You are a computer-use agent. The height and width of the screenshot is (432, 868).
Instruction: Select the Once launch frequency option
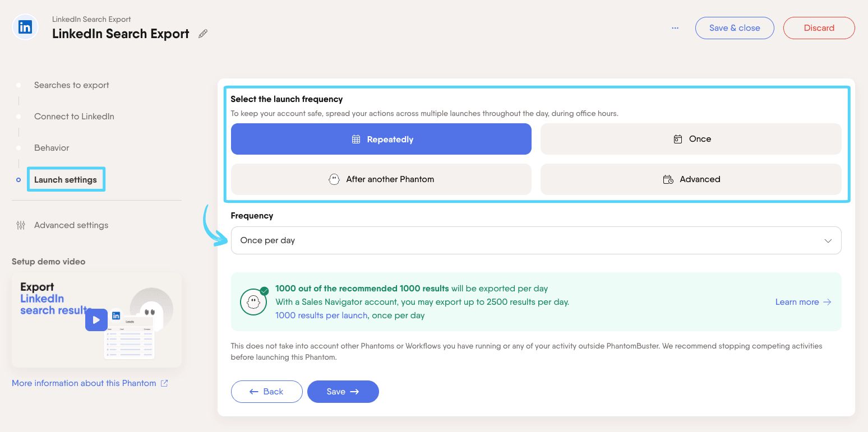[691, 139]
